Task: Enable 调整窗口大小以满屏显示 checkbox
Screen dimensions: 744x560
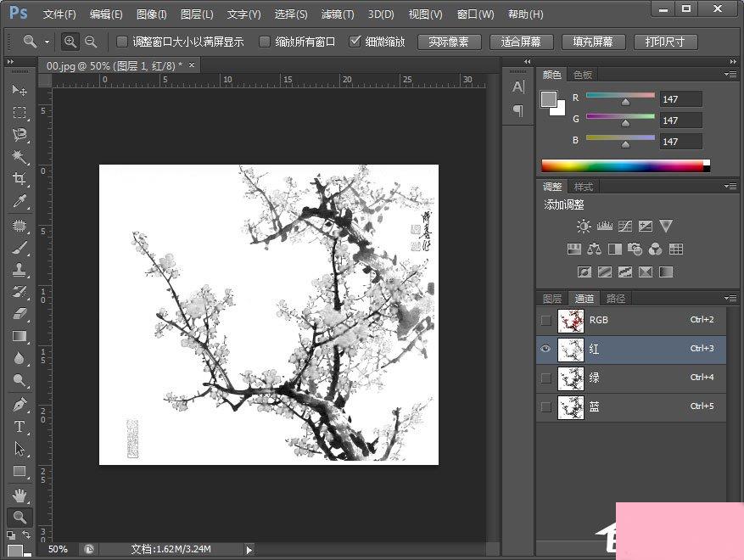Action: coord(122,42)
